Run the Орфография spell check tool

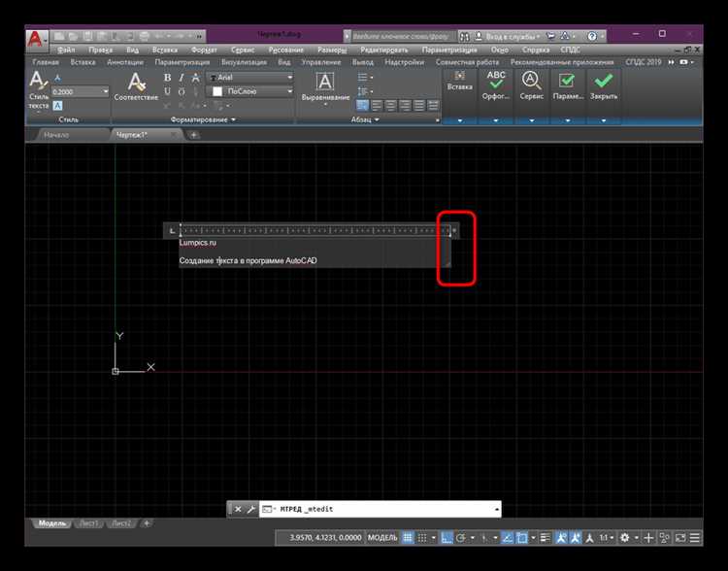click(496, 85)
